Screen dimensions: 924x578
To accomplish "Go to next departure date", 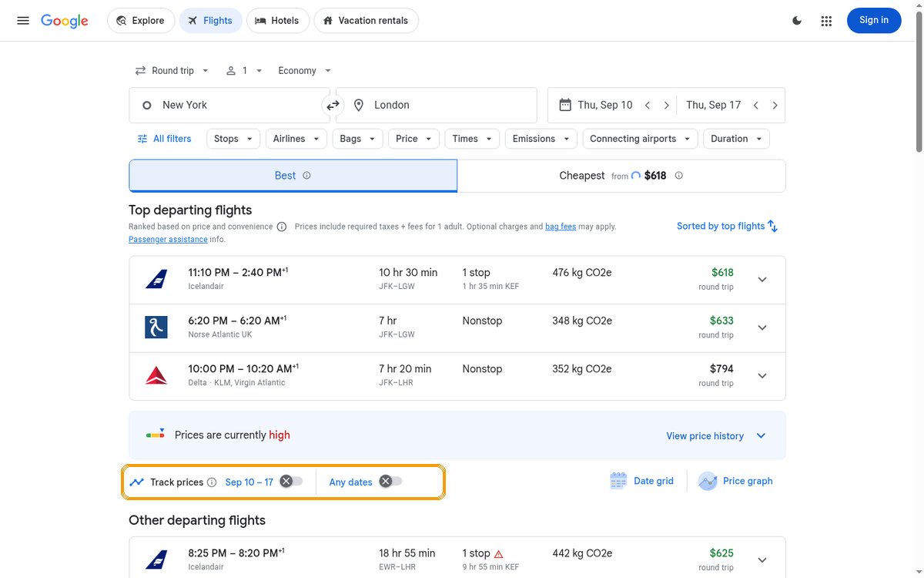I will click(667, 106).
